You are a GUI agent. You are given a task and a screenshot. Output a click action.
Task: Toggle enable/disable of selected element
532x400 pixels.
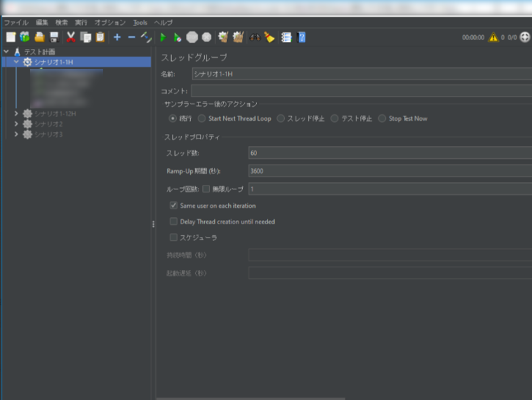146,37
